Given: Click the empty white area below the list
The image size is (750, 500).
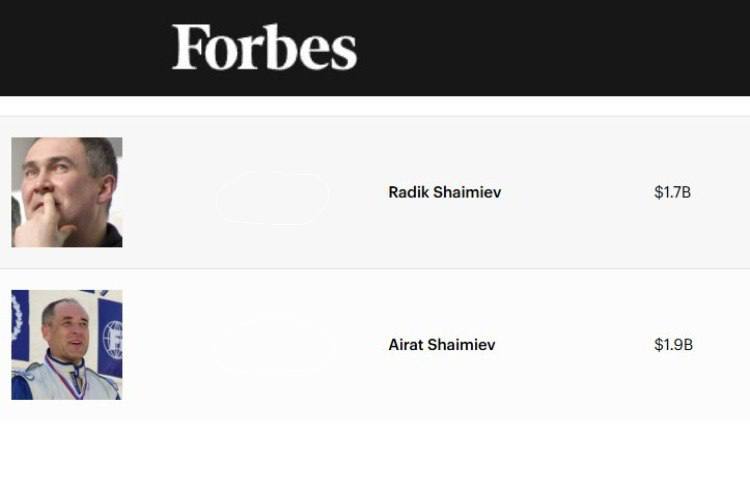Looking at the screenshot, I should (375, 460).
